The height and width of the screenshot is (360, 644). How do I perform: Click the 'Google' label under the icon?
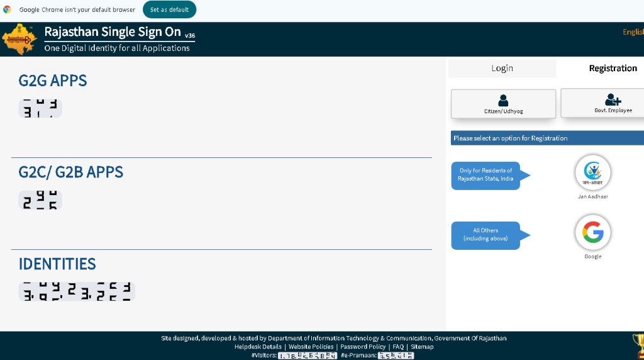[592, 256]
